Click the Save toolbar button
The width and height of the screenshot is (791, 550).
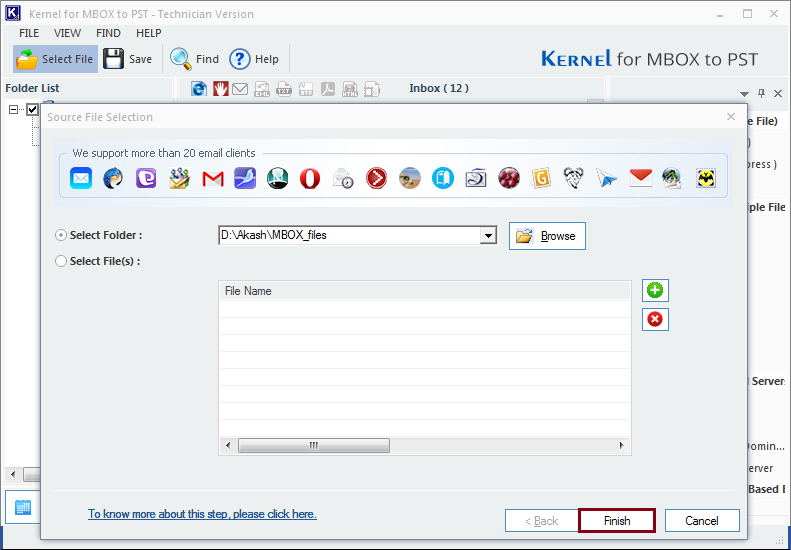coord(128,59)
